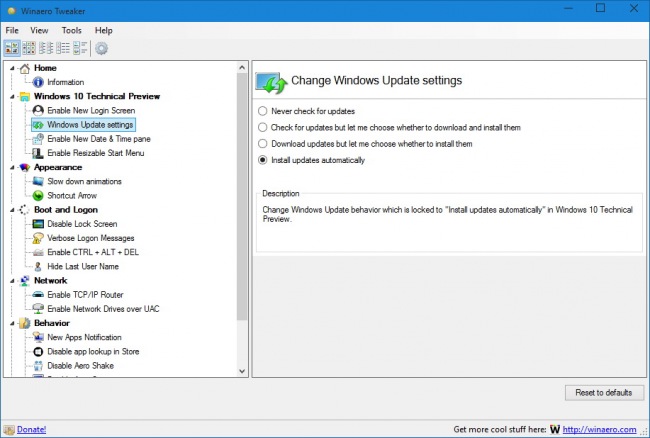This screenshot has width=650, height=438.
Task: Click the tree scrollbar down arrow
Action: 242,371
